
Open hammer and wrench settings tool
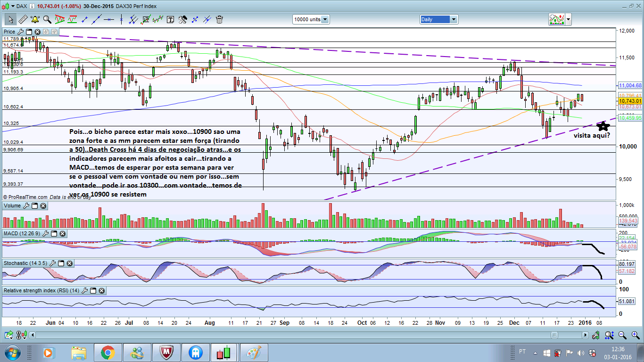[x=182, y=19]
